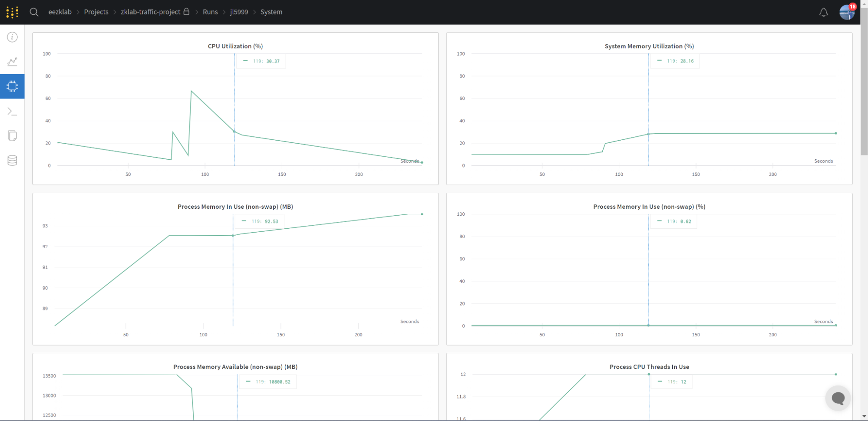Click Process CPU Threads In Use title
This screenshot has height=421, width=868.
[x=649, y=367]
